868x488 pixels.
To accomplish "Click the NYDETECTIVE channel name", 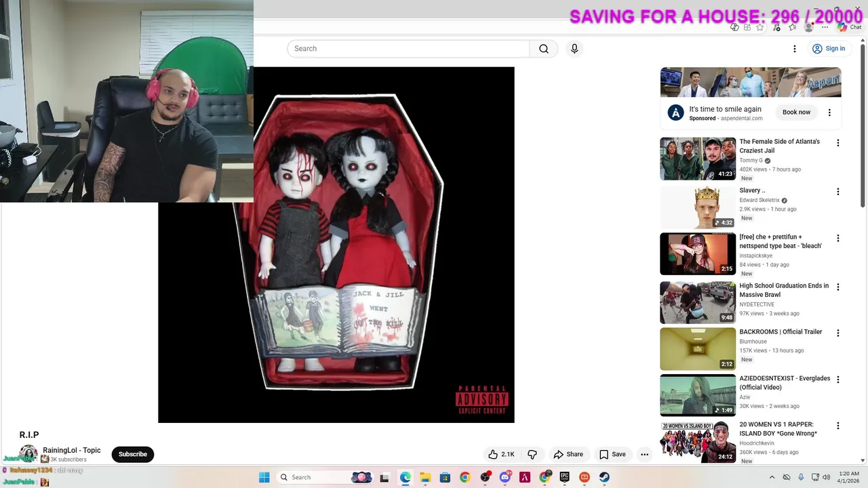I will tap(757, 304).
